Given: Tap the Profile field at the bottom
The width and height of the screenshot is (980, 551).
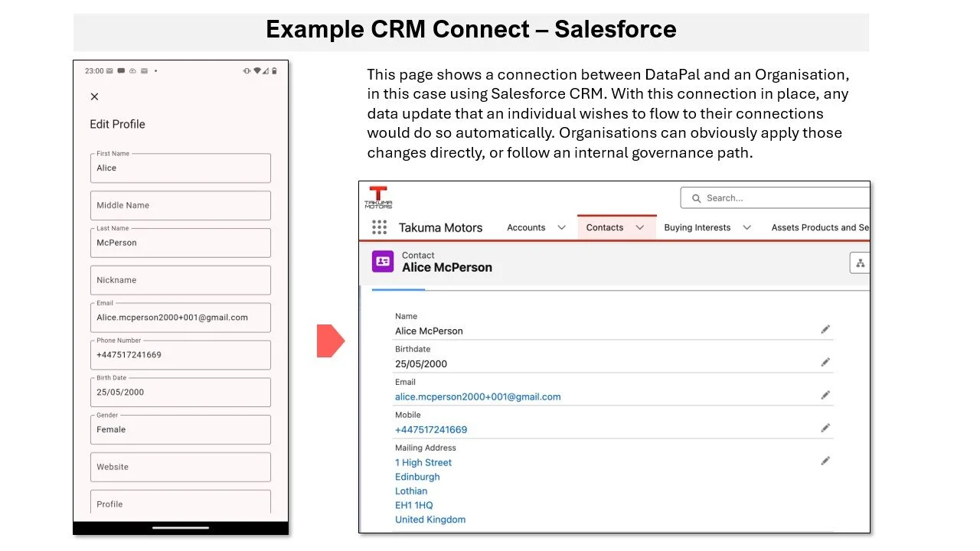Looking at the screenshot, I should 181,502.
